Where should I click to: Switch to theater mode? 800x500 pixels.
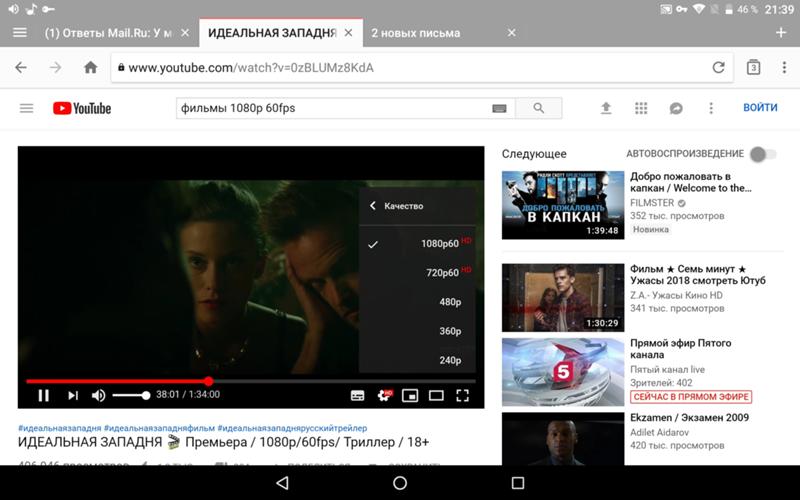pos(436,395)
